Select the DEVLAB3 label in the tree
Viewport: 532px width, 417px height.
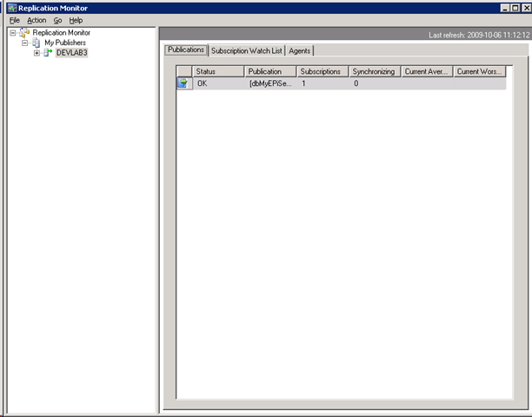click(72, 53)
